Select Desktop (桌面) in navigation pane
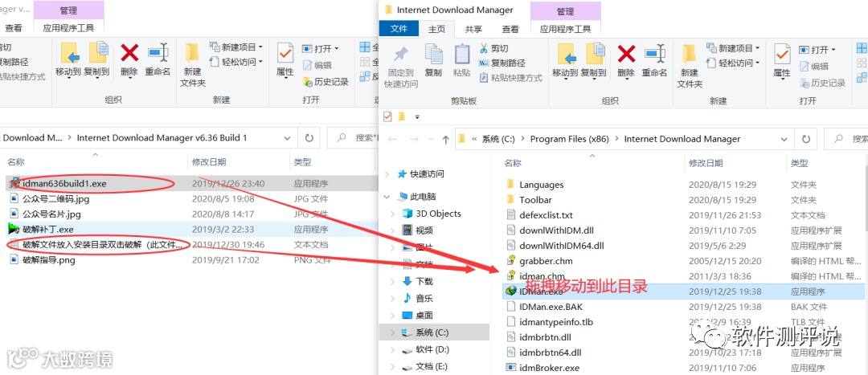Viewport: 868px width, 375px height. [417, 316]
